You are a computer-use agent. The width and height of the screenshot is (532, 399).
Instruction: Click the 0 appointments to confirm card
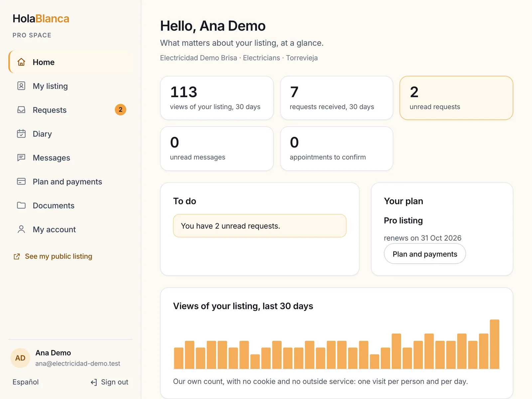pos(336,149)
